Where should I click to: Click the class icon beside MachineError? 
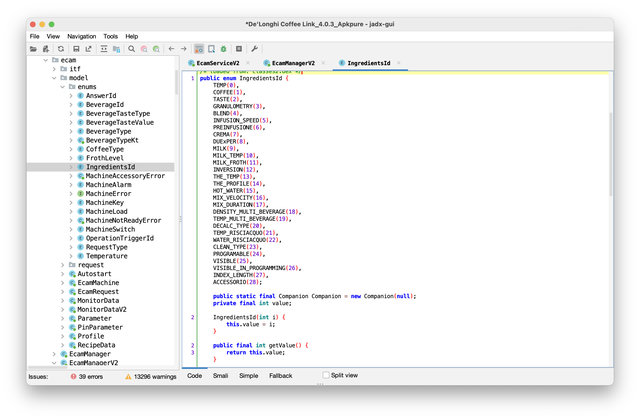tap(80, 193)
